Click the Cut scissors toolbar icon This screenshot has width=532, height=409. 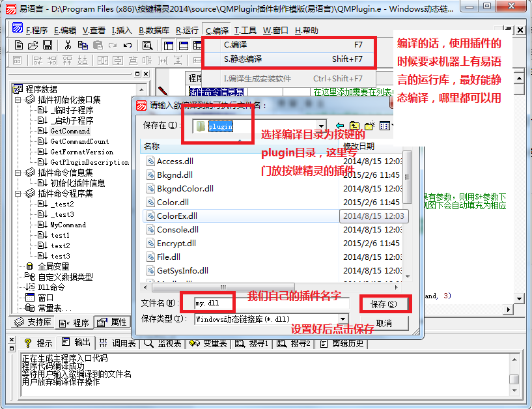tap(67, 45)
